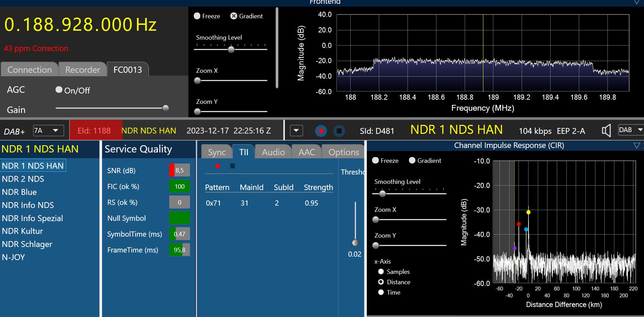The width and height of the screenshot is (644, 317).
Task: Toggle Gradient in the Frontend spectrum
Action: point(234,16)
